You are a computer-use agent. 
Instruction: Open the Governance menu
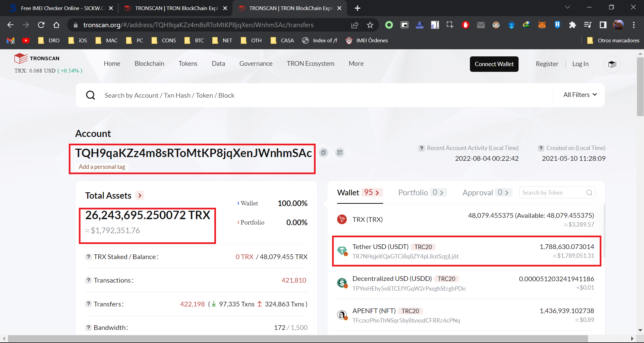click(256, 64)
